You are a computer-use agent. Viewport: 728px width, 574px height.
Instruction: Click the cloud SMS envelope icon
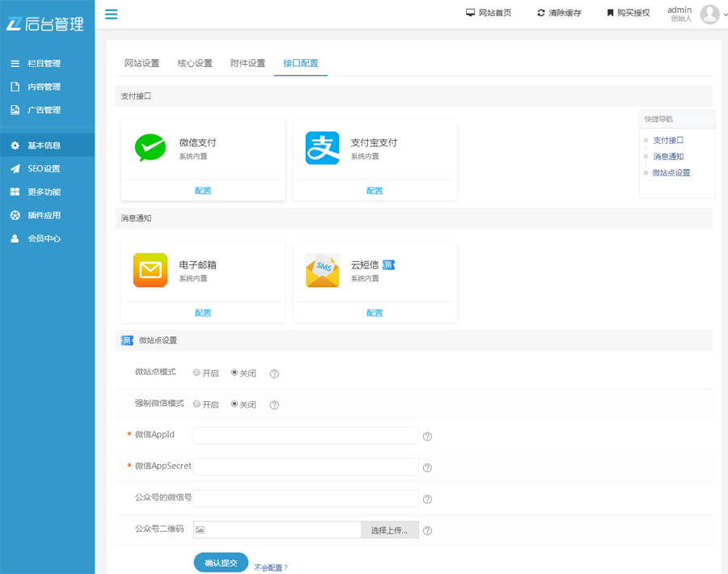322,270
